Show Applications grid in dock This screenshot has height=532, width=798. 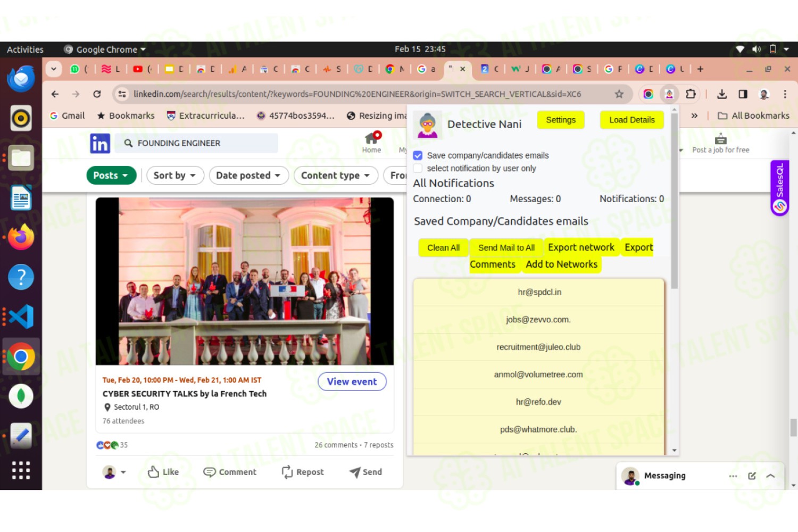pos(21,470)
